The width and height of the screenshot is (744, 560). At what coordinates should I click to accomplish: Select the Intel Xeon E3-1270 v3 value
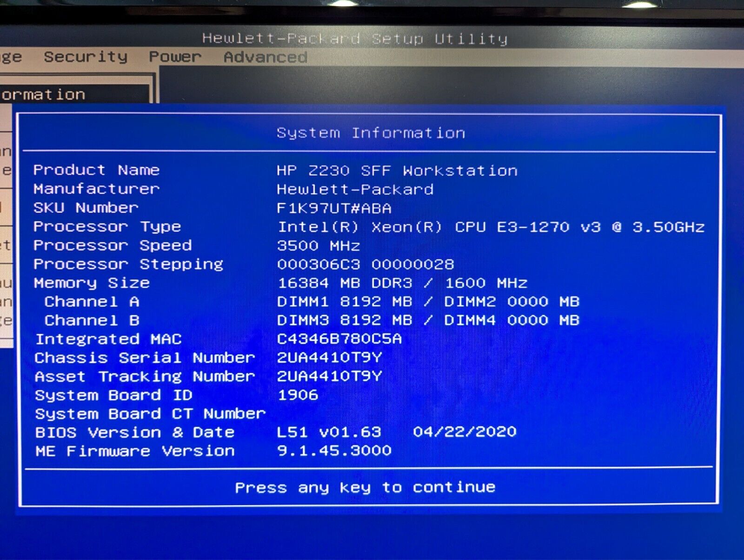(491, 227)
